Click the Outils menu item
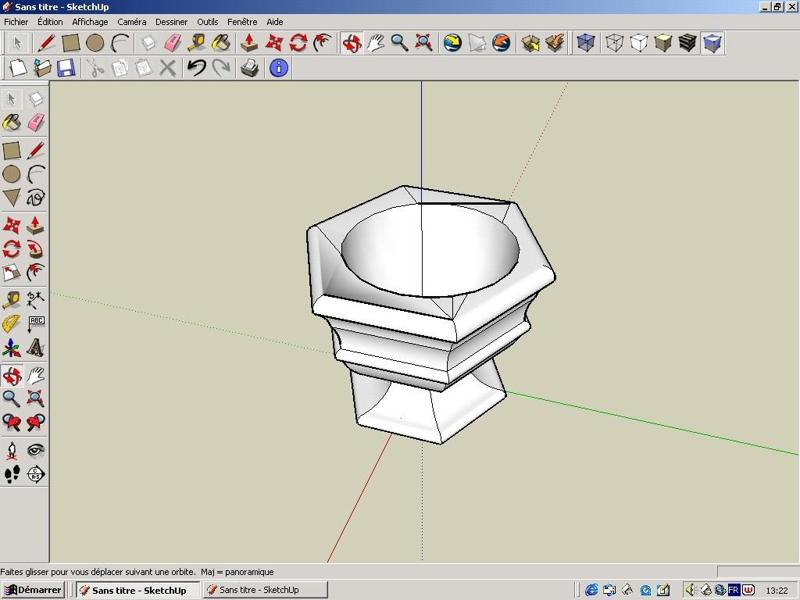Viewport: 800px width, 600px height. [207, 22]
